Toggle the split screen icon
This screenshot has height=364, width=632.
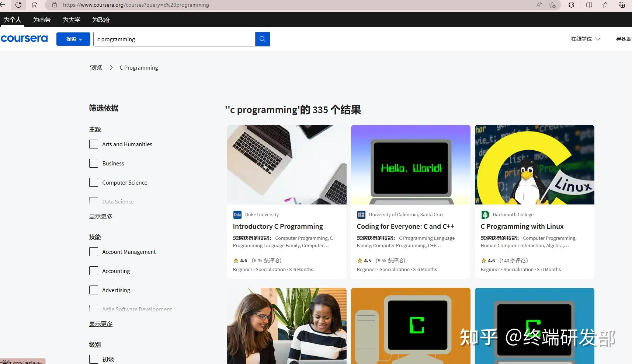[x=589, y=5]
